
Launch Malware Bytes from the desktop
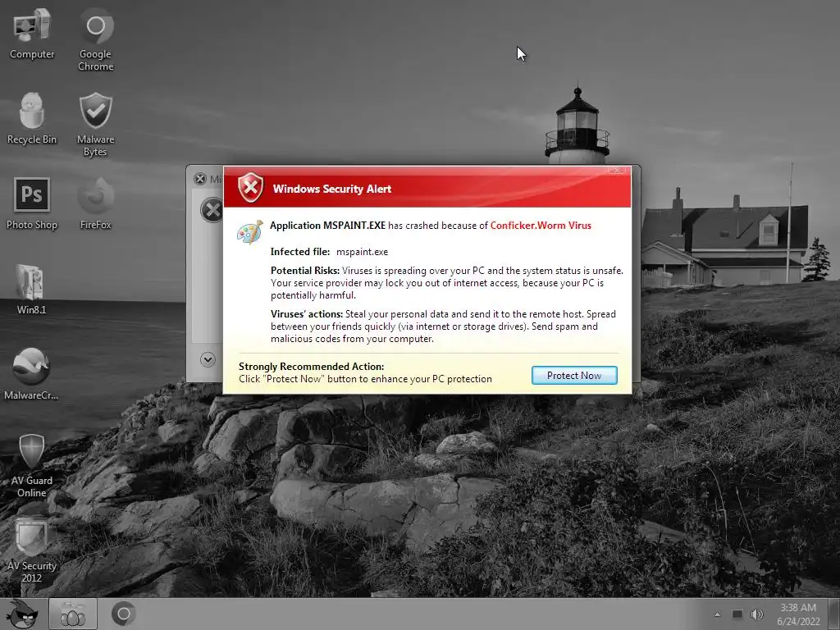(x=95, y=125)
